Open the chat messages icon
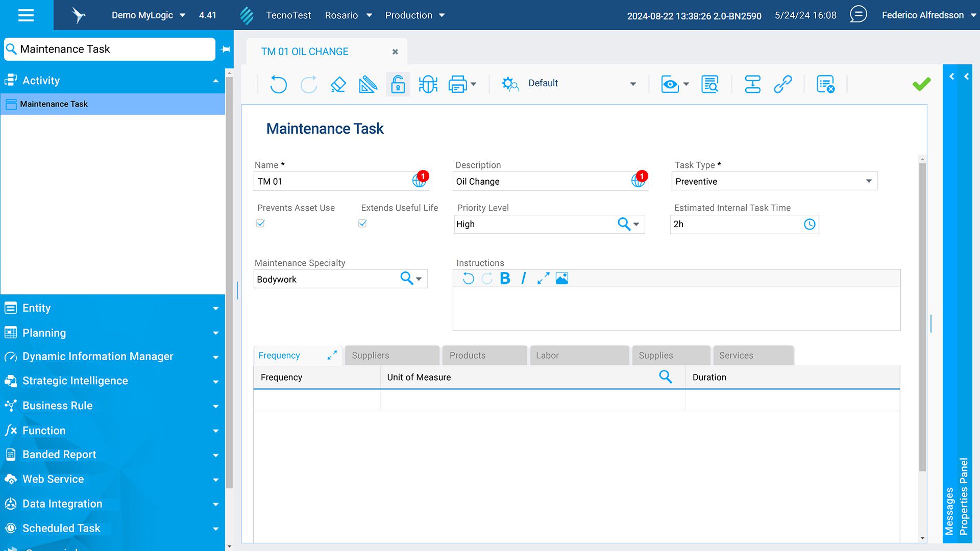 click(x=858, y=14)
